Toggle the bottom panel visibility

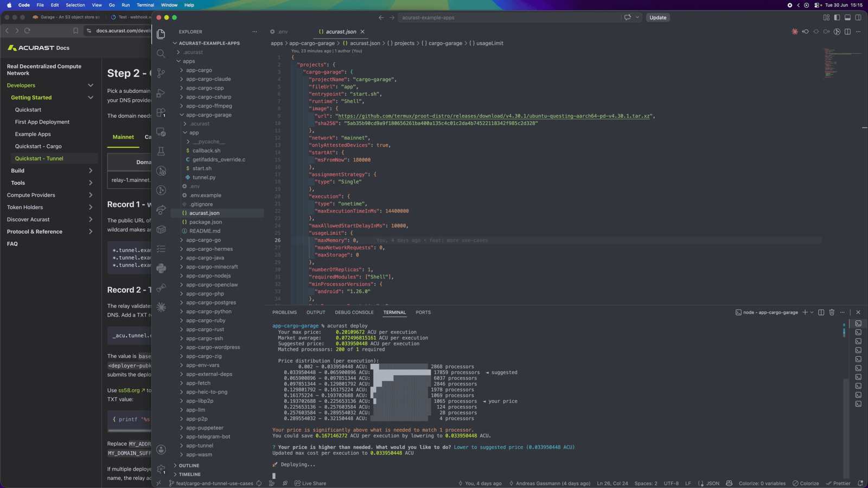click(x=848, y=17)
